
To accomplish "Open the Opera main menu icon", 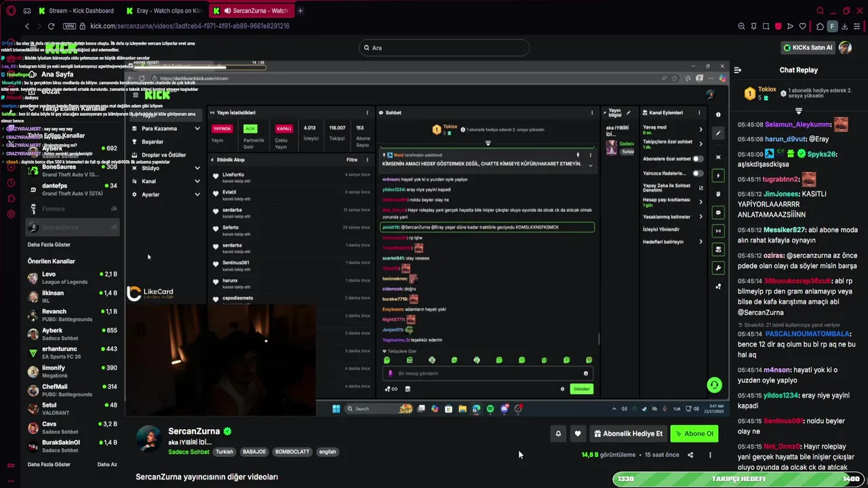I will [x=11, y=11].
